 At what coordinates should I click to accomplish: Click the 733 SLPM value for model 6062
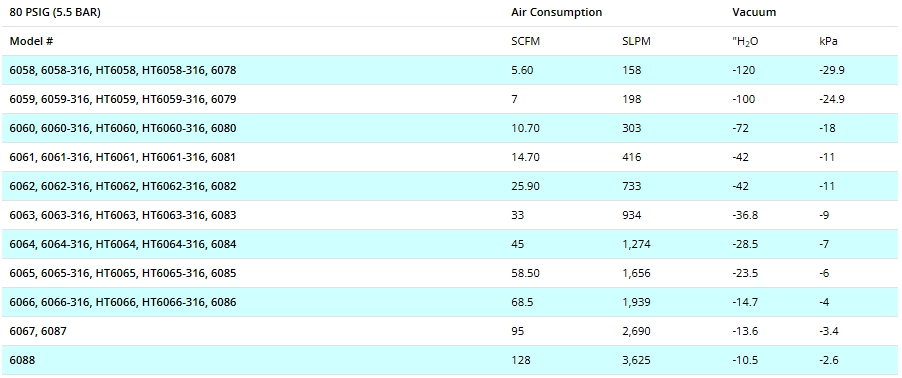coord(632,186)
